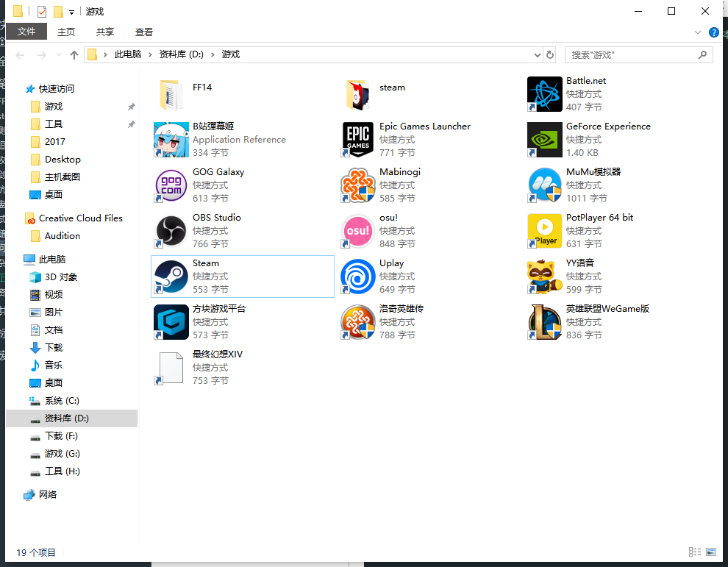Select the B站弹幕姬 application icon
Screen dimensions: 728x567
coord(171,140)
